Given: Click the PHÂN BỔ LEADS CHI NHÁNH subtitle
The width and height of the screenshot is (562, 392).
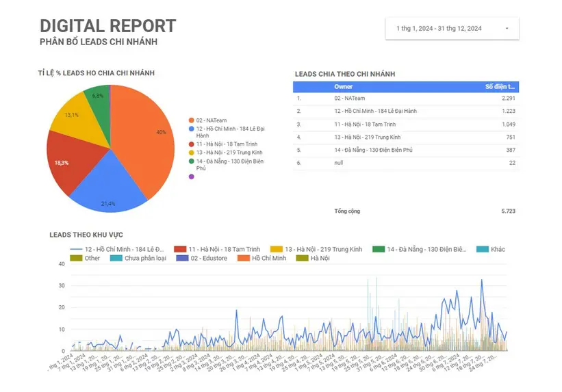Looking at the screenshot, I should 99,42.
